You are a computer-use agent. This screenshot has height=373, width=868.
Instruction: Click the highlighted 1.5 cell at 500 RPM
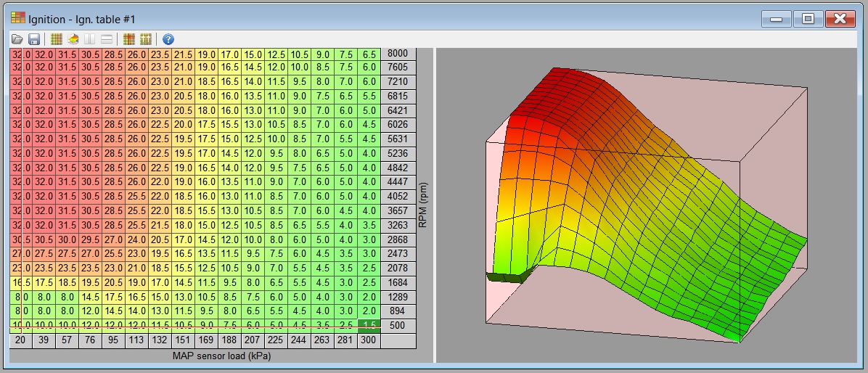coord(369,326)
